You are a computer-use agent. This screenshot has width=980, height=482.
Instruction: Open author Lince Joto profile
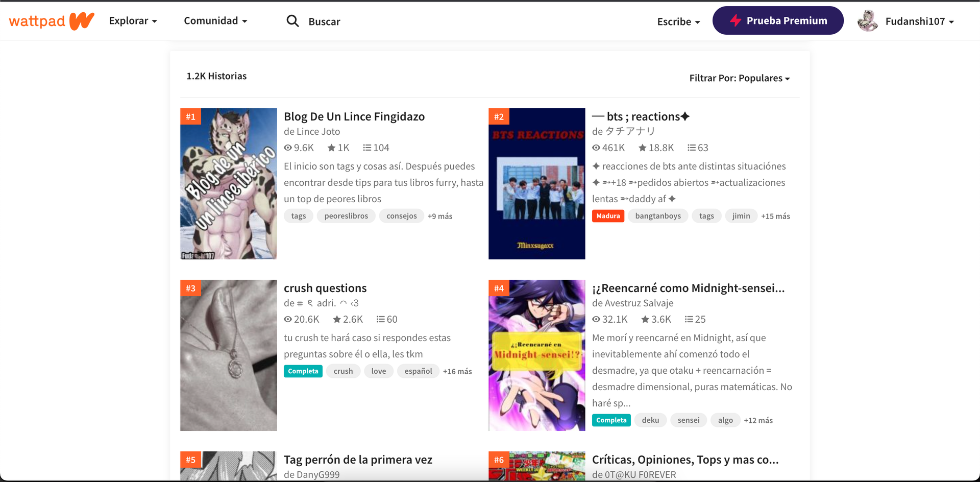pyautogui.click(x=318, y=131)
